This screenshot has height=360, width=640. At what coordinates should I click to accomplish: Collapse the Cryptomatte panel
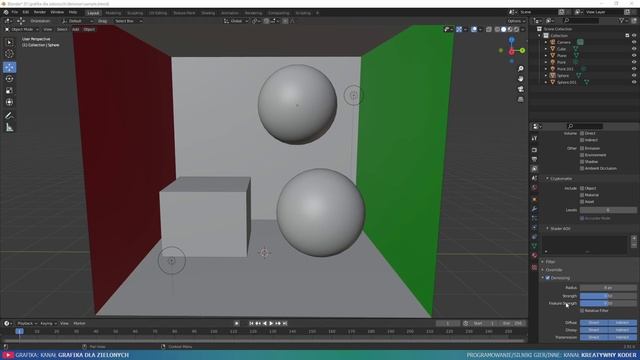tap(547, 178)
